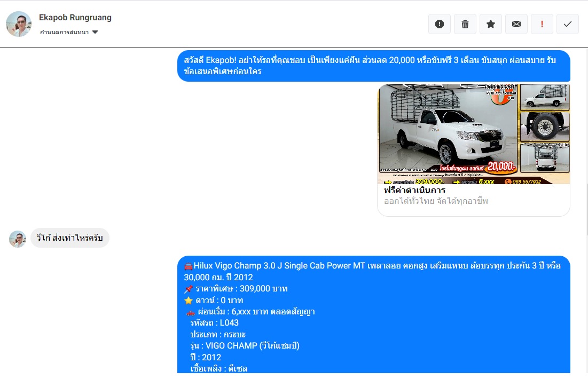Click the สวัสดี Ekapob greeting message bubble
Image resolution: width=588 pixels, height=379 pixels.
(373, 66)
